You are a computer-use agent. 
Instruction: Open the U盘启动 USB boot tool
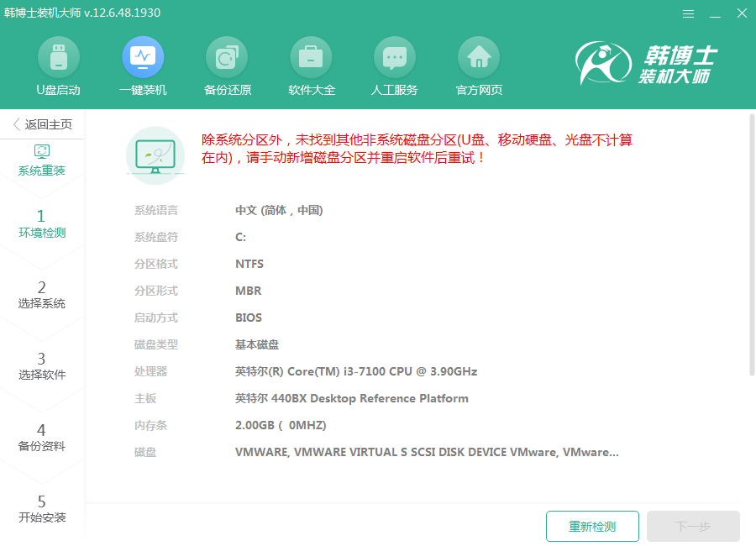pos(59,57)
